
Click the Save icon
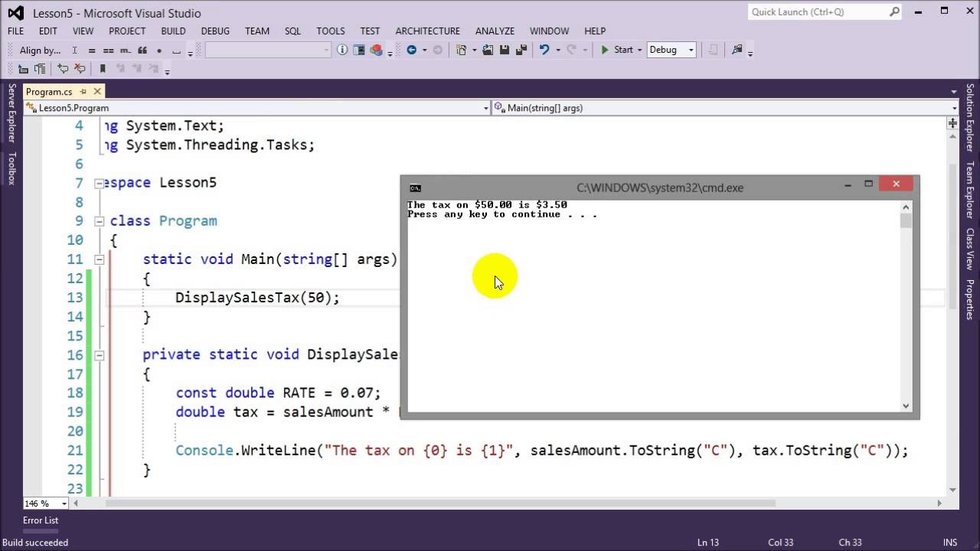(505, 50)
